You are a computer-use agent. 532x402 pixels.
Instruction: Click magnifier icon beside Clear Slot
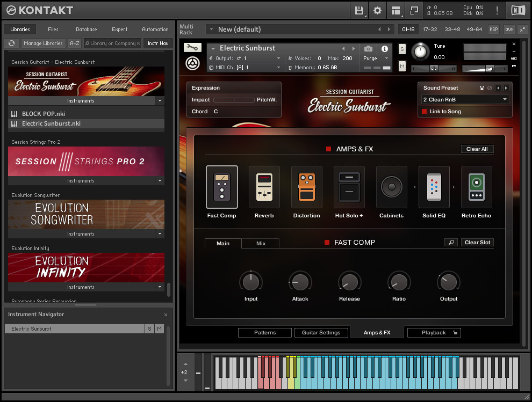pos(451,243)
